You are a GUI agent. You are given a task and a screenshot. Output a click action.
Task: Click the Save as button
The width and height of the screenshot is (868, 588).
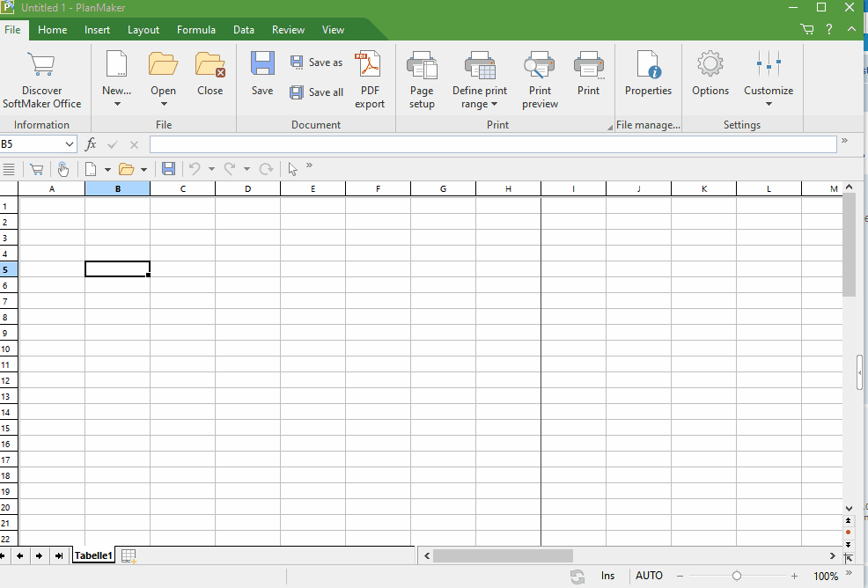(317, 62)
